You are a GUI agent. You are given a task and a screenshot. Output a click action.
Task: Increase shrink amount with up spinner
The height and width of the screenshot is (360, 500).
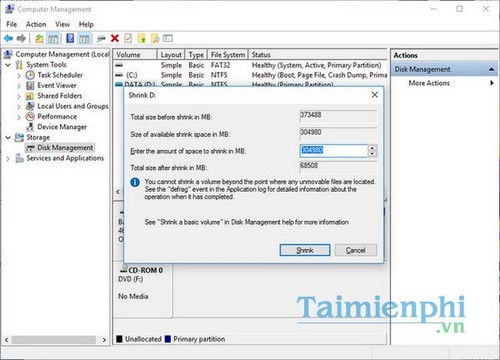tap(373, 148)
